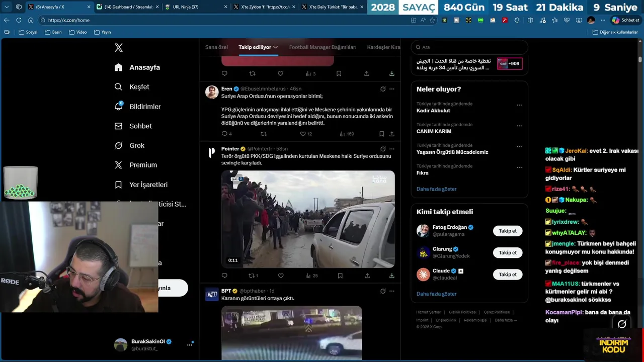The height and width of the screenshot is (362, 644).
Task: Open Grok from sidebar
Action: (129, 145)
